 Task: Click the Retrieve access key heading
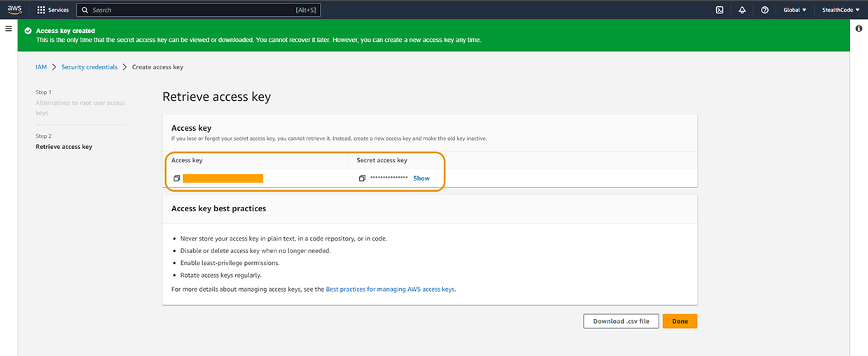pos(216,97)
